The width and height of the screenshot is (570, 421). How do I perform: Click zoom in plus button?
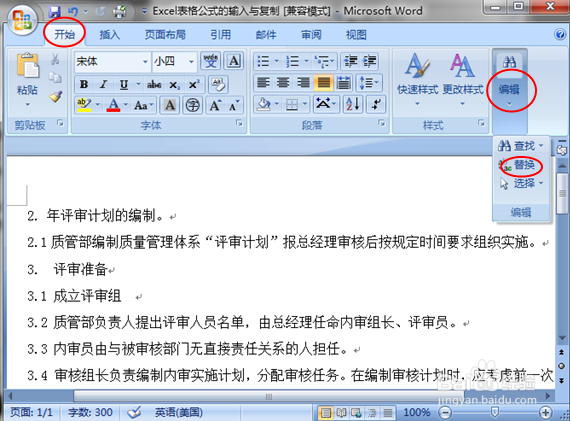tap(545, 412)
